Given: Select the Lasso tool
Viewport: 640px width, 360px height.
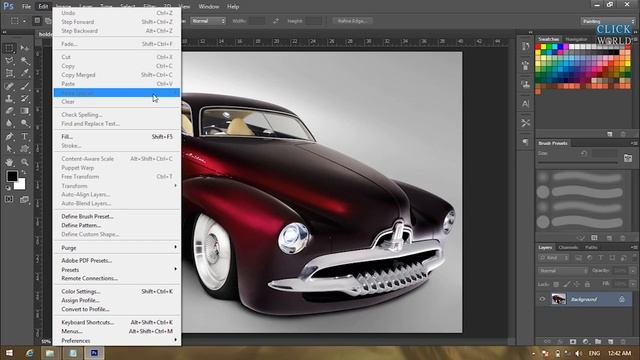Looking at the screenshot, I should (9, 61).
